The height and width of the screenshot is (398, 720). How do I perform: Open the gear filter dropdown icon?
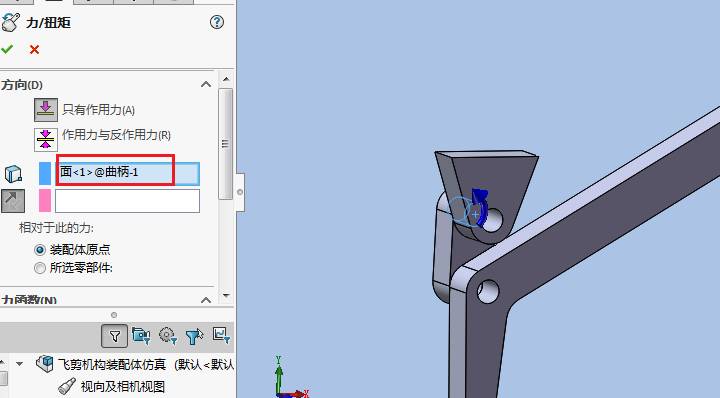[168, 336]
